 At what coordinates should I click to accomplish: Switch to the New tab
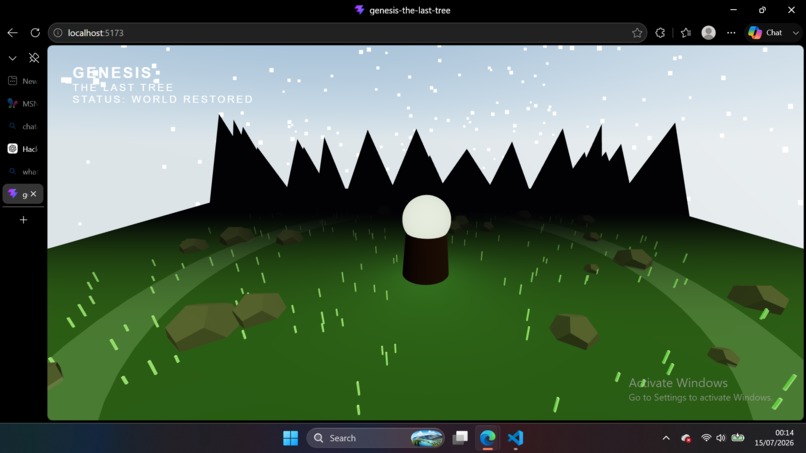point(23,81)
